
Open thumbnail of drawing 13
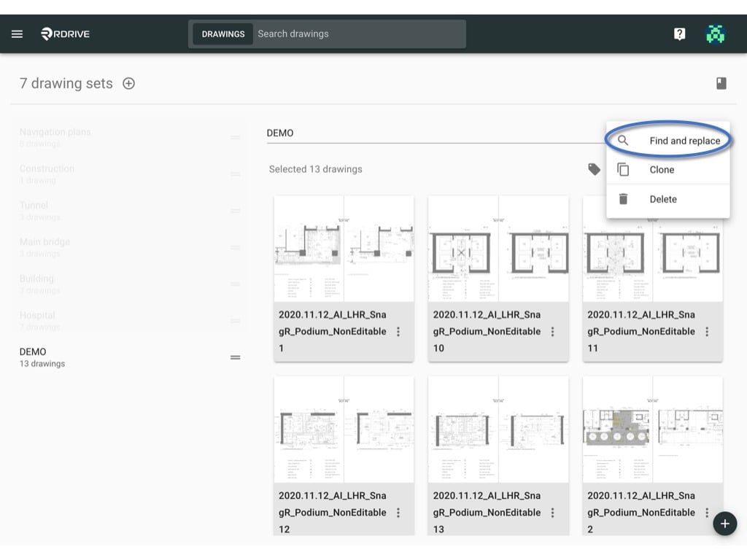(498, 429)
